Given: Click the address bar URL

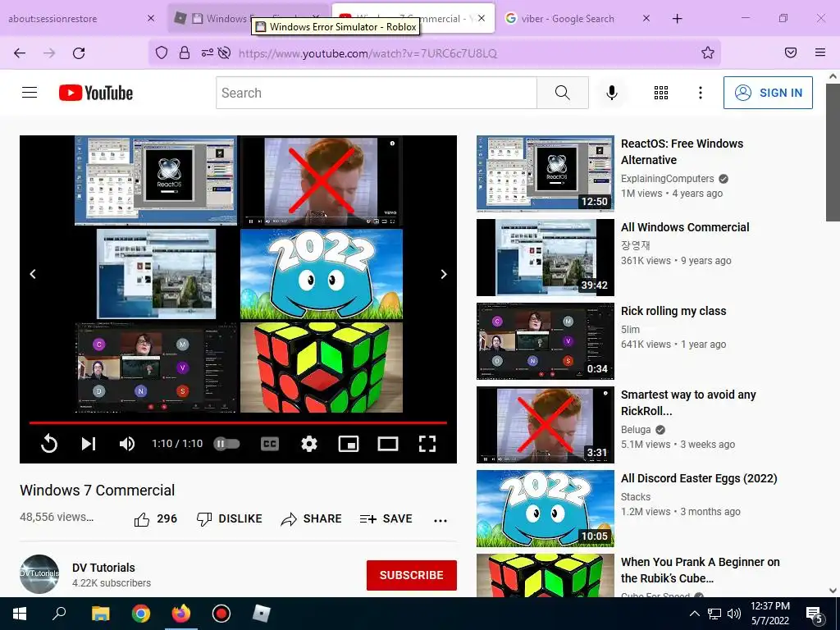Looking at the screenshot, I should coord(367,53).
